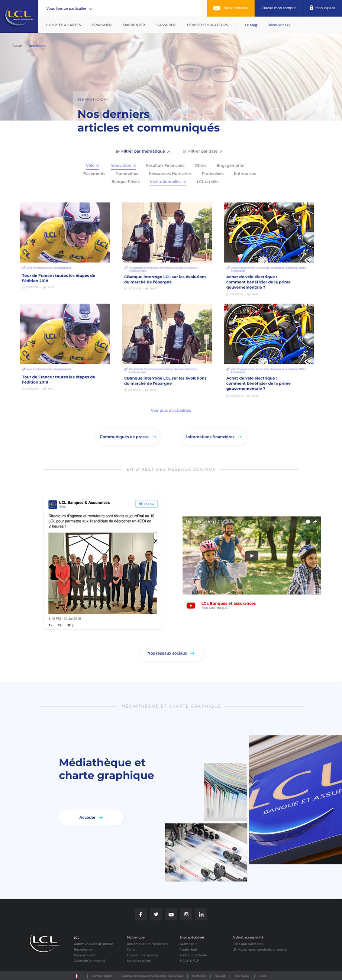The height and width of the screenshot is (980, 342).
Task: Open the Facebook icon in footer
Action: click(x=141, y=914)
